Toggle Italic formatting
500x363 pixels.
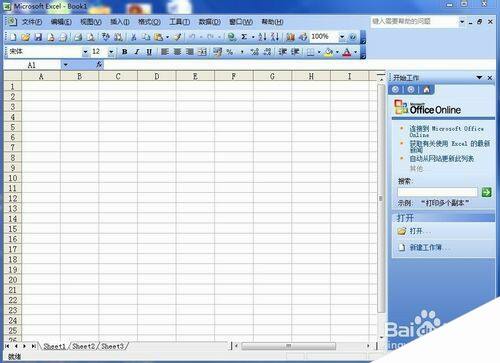coord(137,52)
